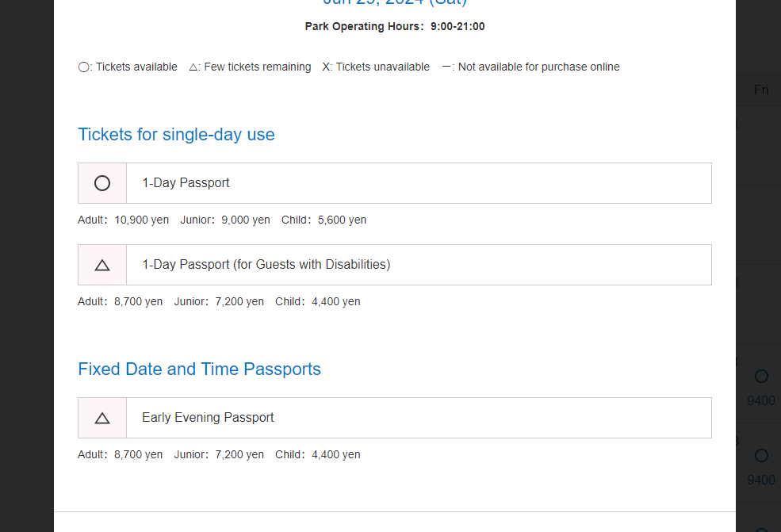781x532 pixels.
Task: Click Junior 9,000 yen price text
Action: (x=225, y=220)
